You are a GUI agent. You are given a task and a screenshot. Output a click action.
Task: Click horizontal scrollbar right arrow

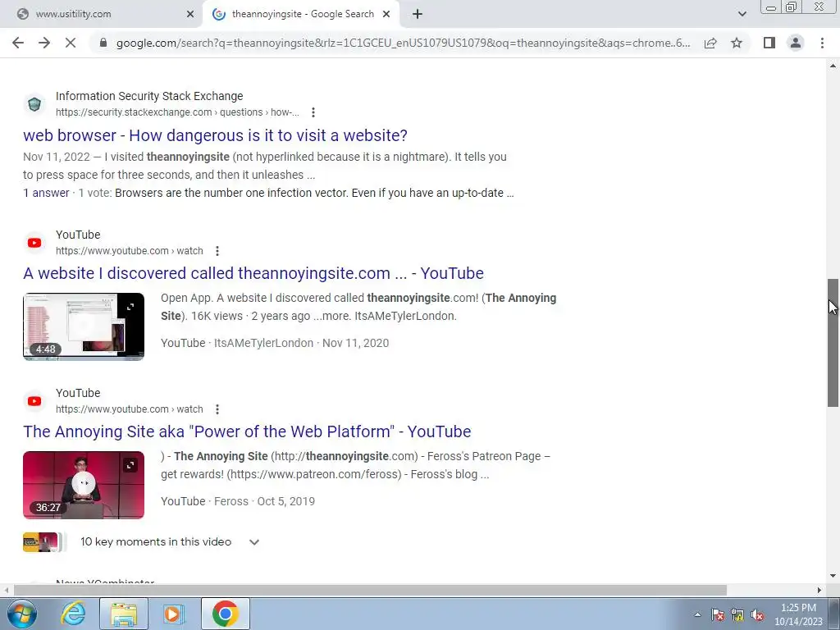click(x=819, y=591)
